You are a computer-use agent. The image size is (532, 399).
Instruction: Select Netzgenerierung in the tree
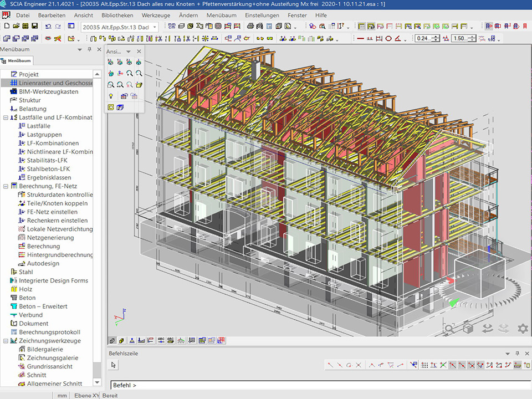coord(50,238)
